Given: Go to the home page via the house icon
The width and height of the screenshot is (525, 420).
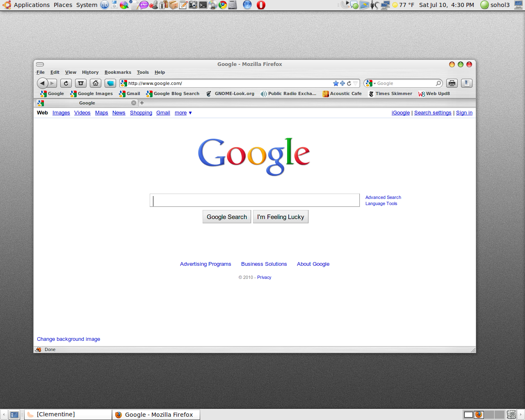Looking at the screenshot, I should click(96, 83).
